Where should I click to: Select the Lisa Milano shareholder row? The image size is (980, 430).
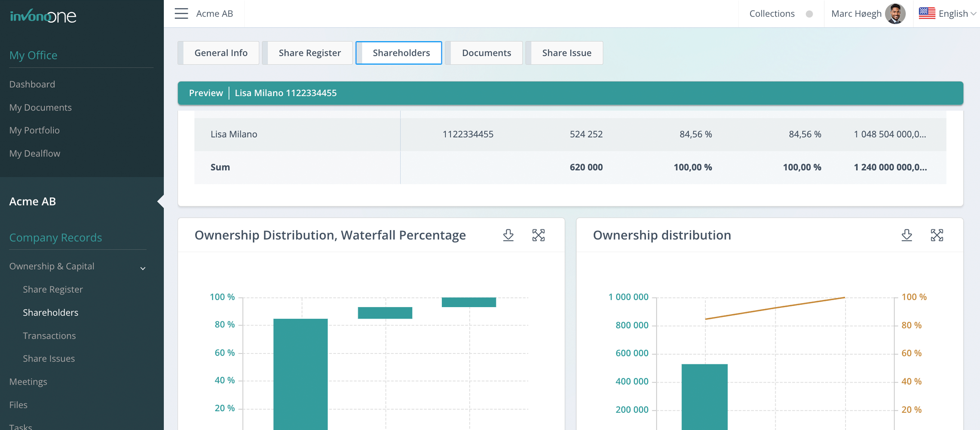coord(233,134)
